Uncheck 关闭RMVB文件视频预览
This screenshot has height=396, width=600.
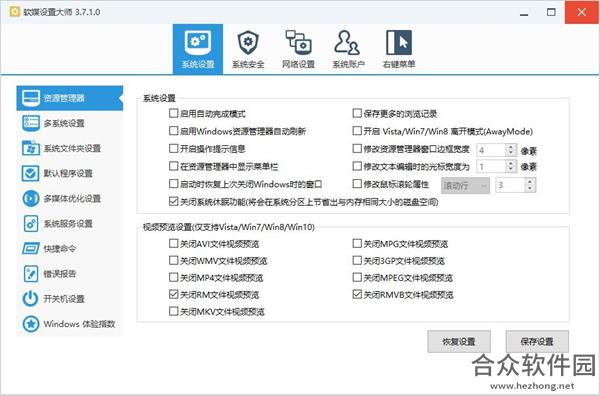(x=357, y=294)
